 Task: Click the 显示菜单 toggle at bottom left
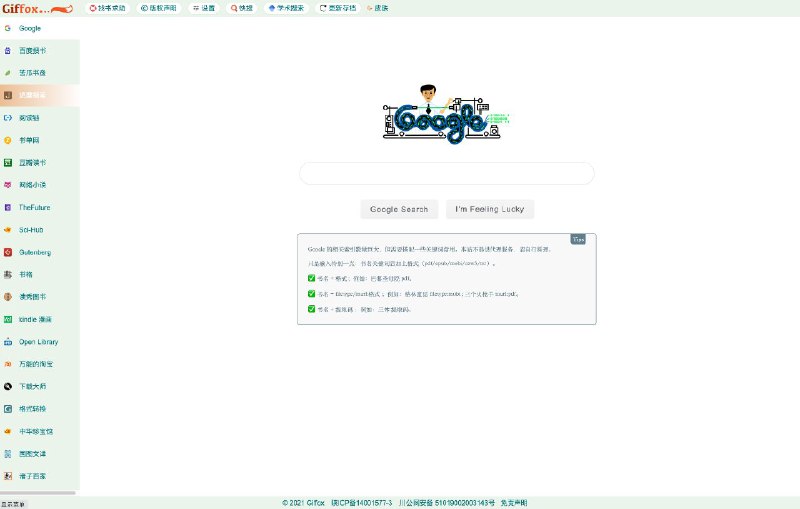pos(13,504)
